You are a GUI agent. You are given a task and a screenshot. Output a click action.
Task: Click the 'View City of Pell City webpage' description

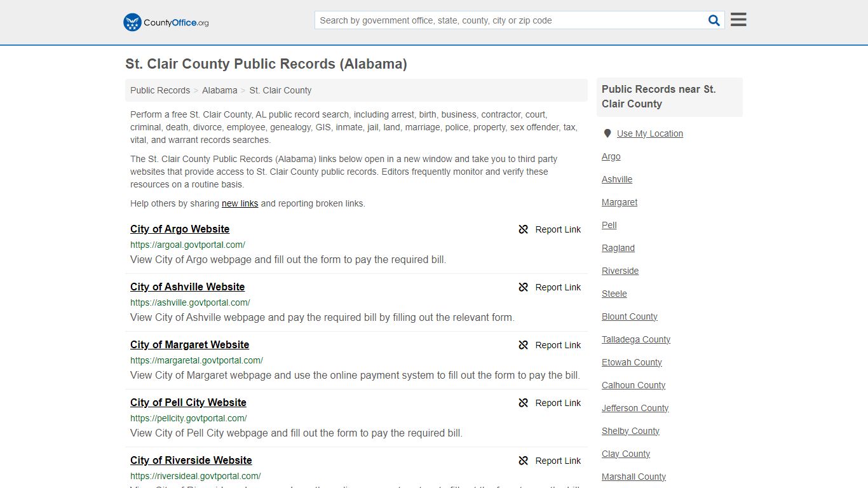[x=296, y=433]
